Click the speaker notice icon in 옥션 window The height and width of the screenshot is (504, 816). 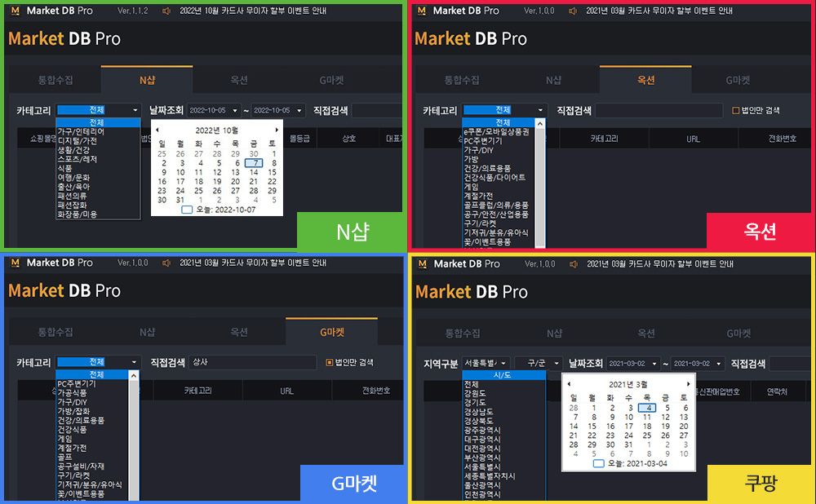(573, 11)
